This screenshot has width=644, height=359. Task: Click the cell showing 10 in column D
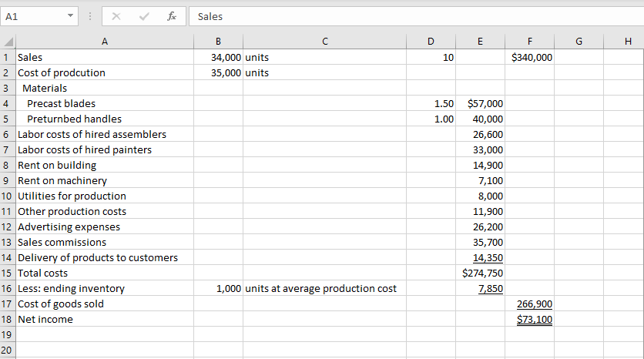(431, 57)
